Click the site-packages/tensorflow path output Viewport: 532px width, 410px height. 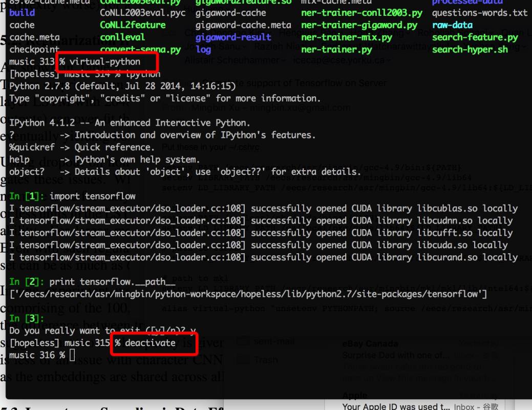click(x=248, y=294)
